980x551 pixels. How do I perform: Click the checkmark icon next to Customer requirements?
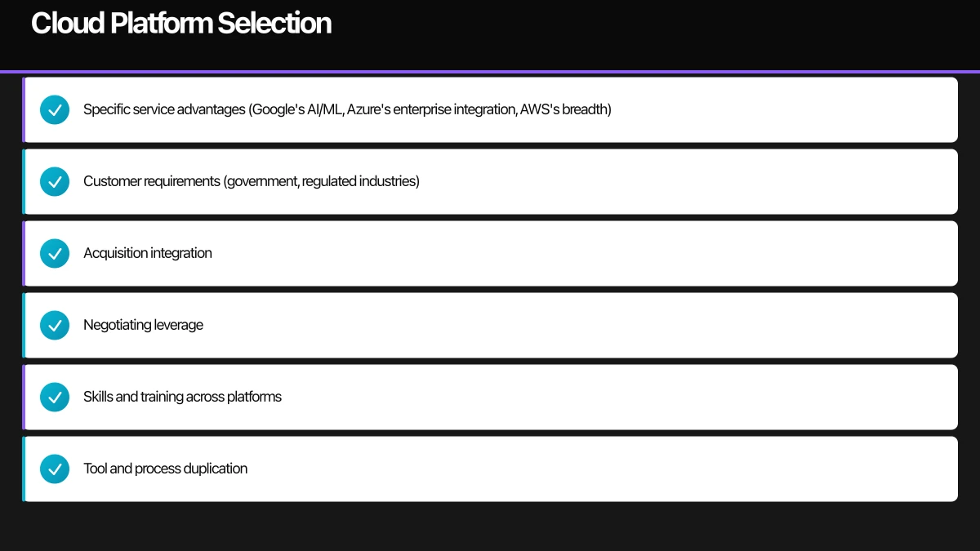(x=55, y=181)
